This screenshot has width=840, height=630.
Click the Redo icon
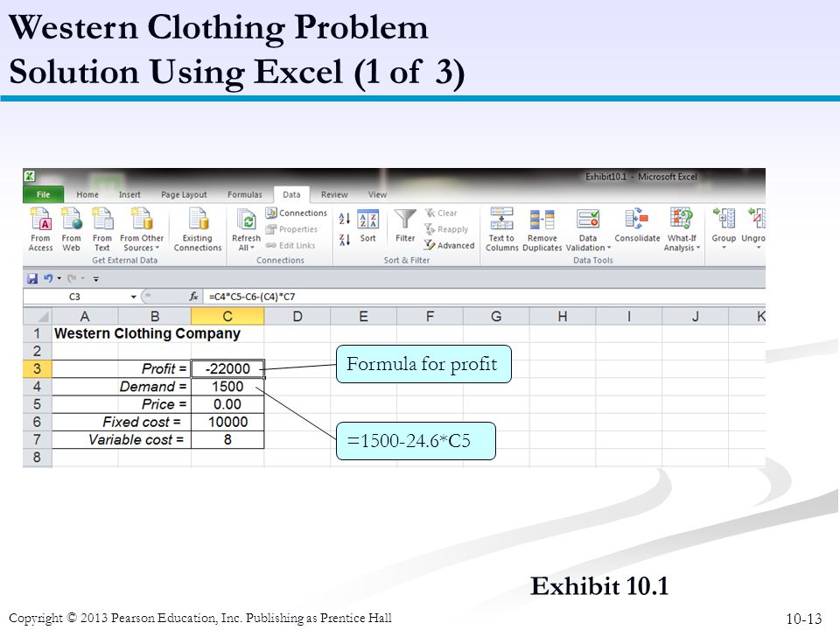click(72, 278)
